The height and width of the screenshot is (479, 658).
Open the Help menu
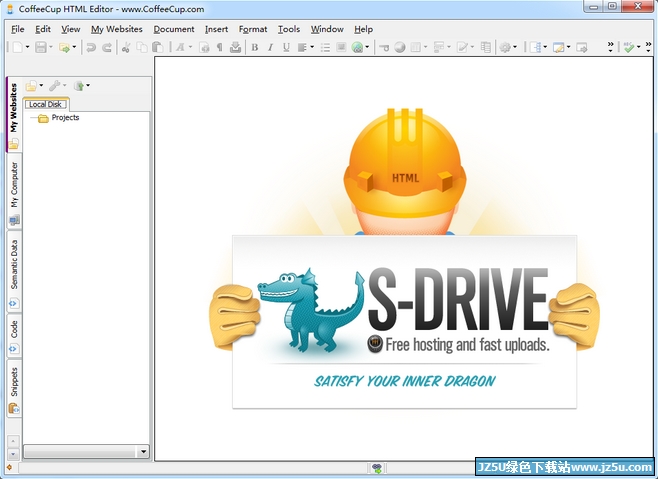tap(363, 29)
